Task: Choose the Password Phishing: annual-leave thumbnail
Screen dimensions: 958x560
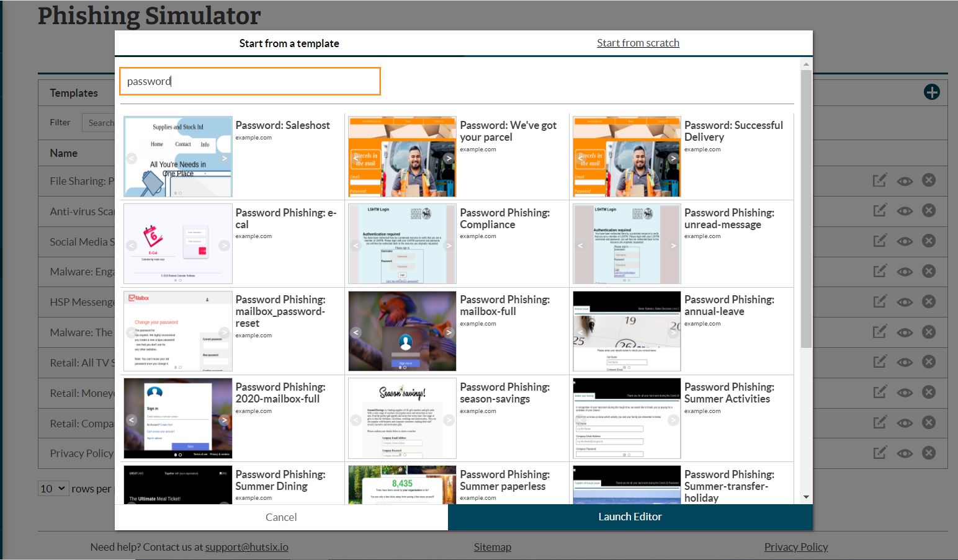Action: point(627,331)
